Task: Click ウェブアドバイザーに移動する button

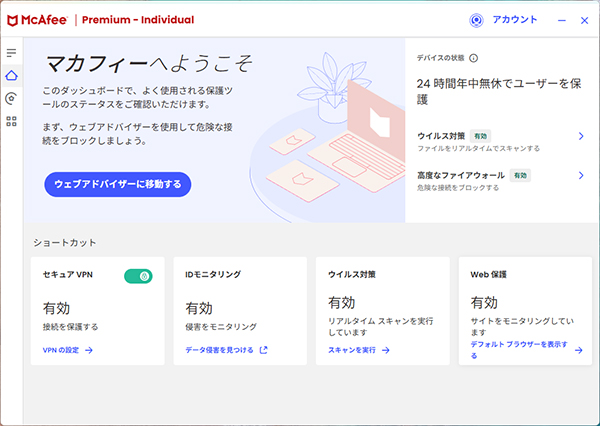Action: [118, 184]
